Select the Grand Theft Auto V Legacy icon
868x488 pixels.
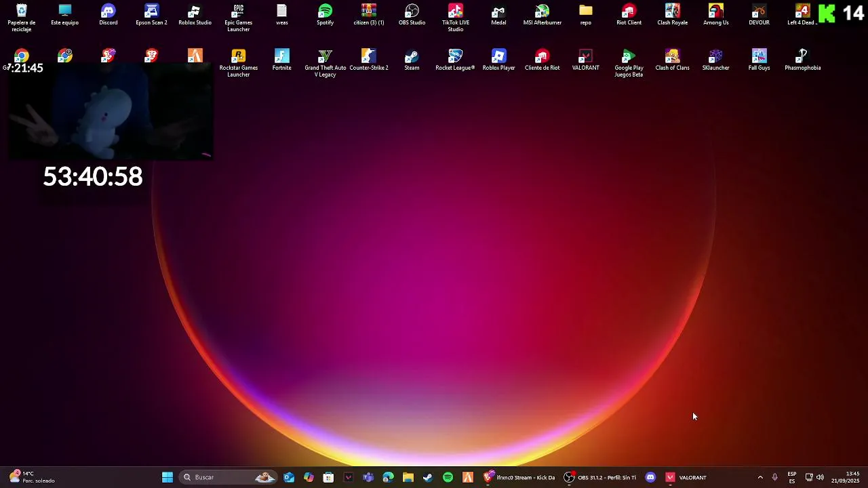click(325, 64)
